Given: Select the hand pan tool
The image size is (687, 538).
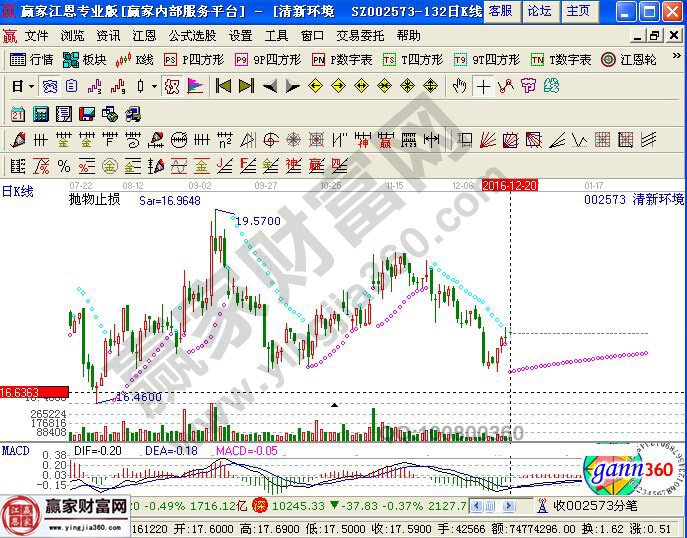Looking at the screenshot, I should point(460,86).
